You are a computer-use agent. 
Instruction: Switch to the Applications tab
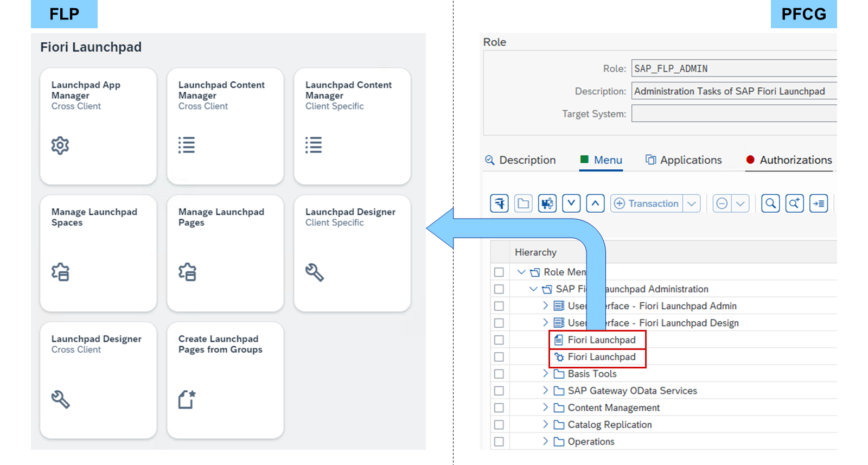click(684, 160)
